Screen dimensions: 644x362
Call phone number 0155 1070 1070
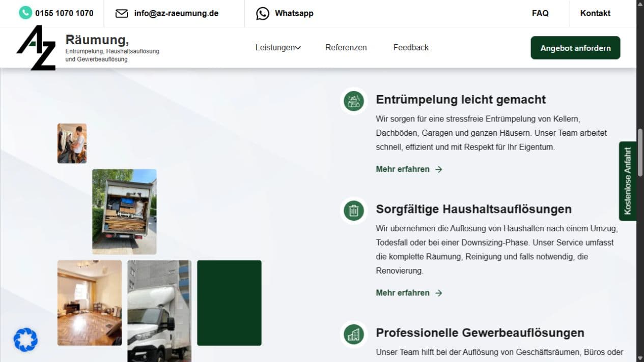[x=64, y=13]
